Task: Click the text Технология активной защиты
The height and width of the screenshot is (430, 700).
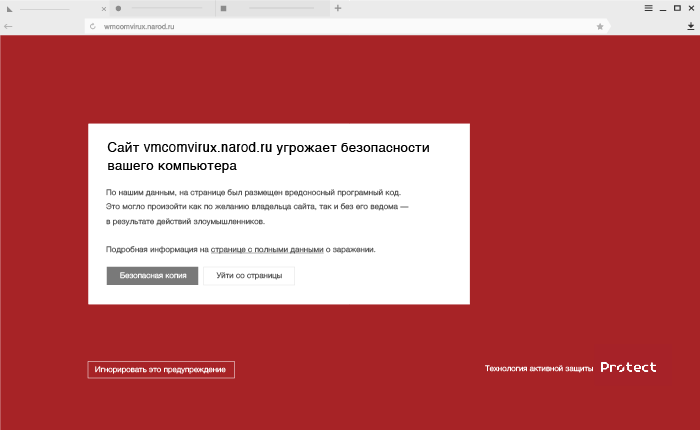Action: [x=539, y=368]
